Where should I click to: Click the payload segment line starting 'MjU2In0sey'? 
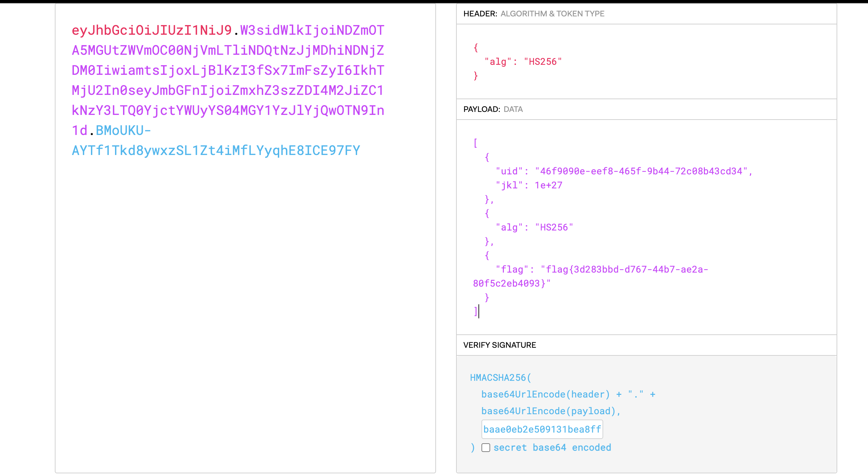click(x=228, y=90)
